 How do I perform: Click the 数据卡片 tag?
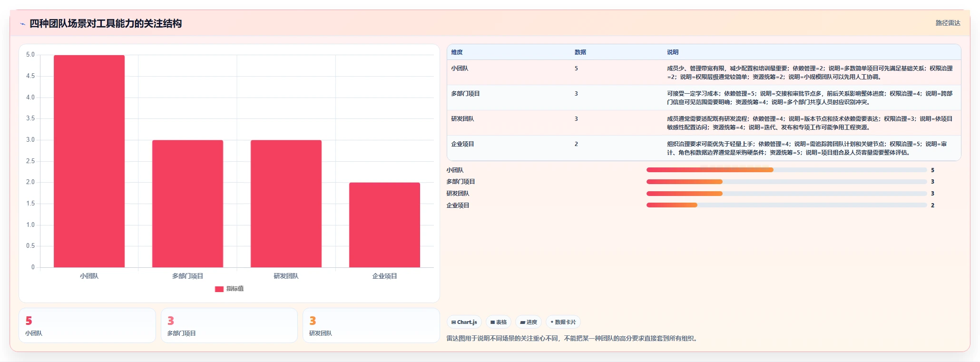point(563,322)
